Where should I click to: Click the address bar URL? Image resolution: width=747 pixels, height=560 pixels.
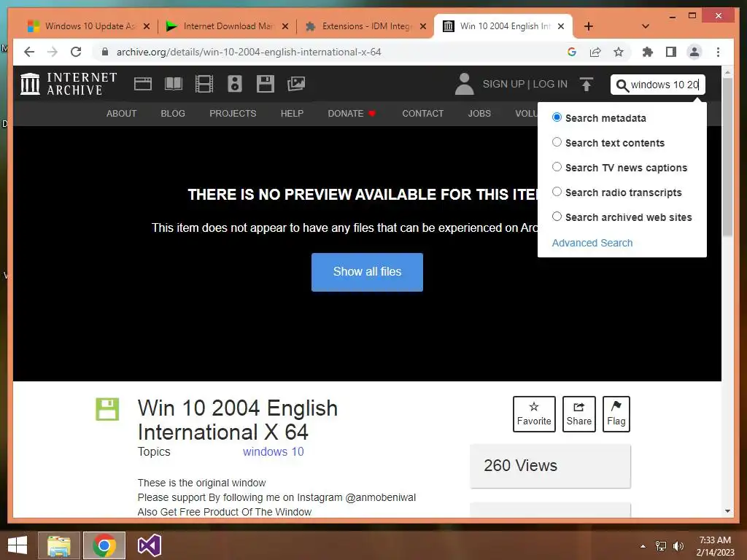249,52
